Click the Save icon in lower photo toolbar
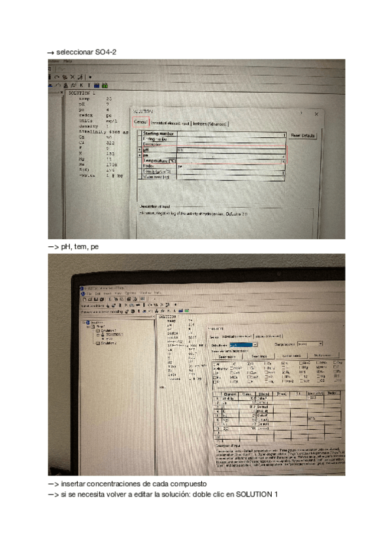Viewport: 392px width, 554px height. pyautogui.click(x=96, y=299)
